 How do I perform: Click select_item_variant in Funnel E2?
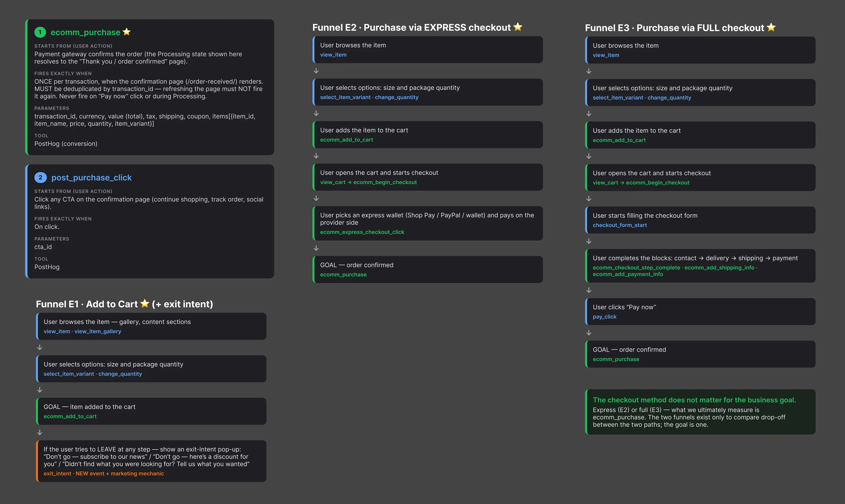[x=345, y=97]
